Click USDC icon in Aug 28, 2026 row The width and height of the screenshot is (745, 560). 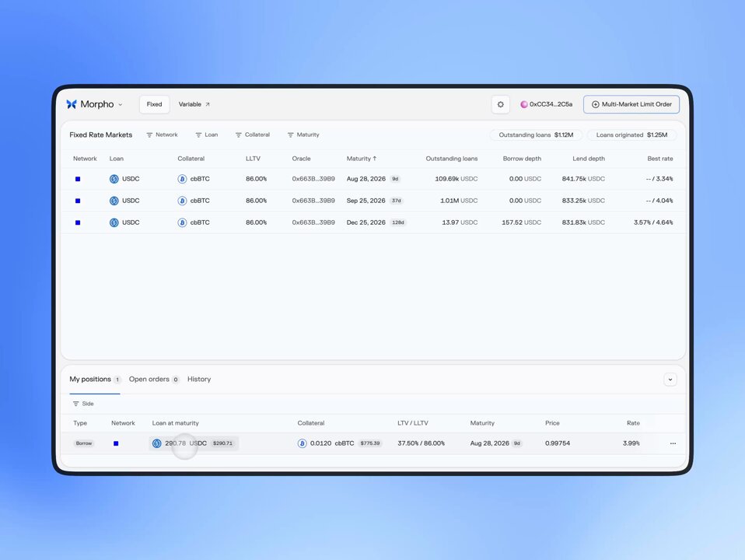114,179
